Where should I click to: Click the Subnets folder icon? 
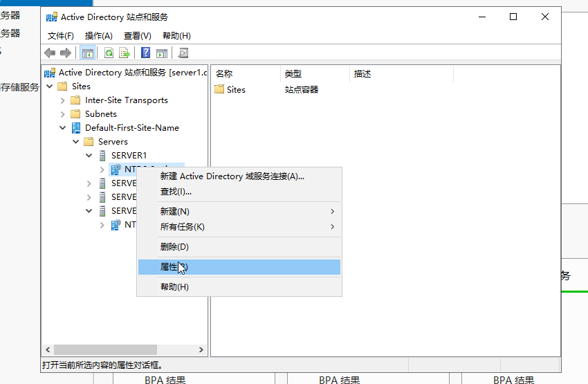75,113
